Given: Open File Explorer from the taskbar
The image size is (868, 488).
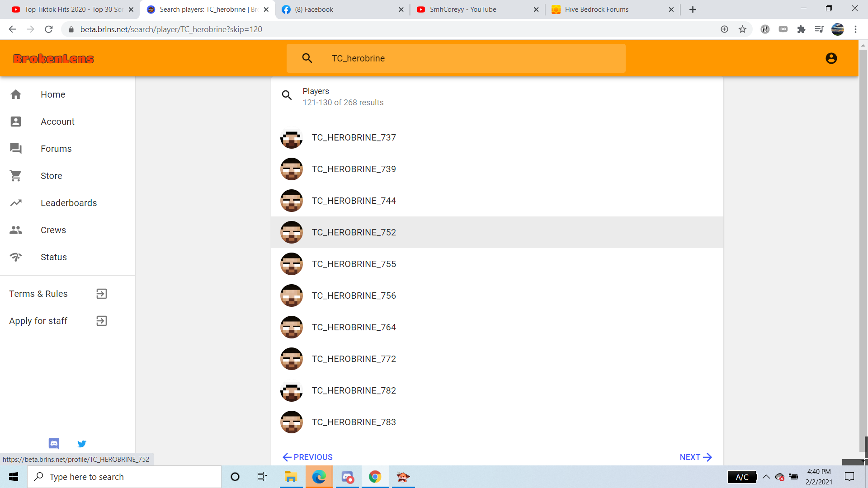Looking at the screenshot, I should (291, 477).
